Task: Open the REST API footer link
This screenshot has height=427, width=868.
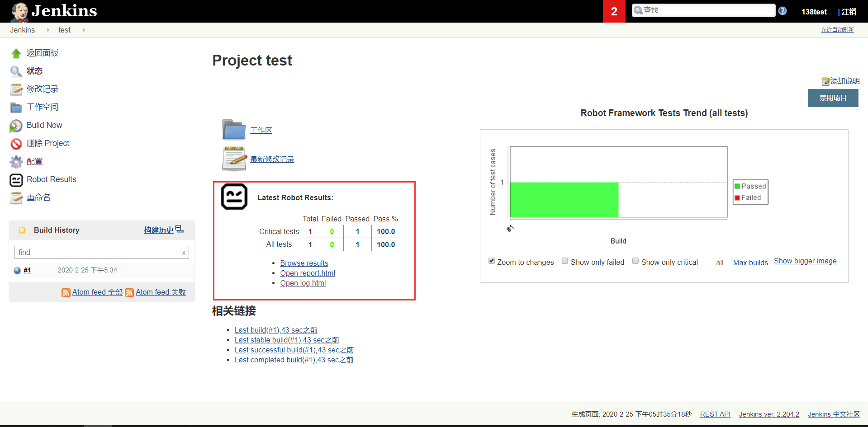Action: pyautogui.click(x=715, y=414)
